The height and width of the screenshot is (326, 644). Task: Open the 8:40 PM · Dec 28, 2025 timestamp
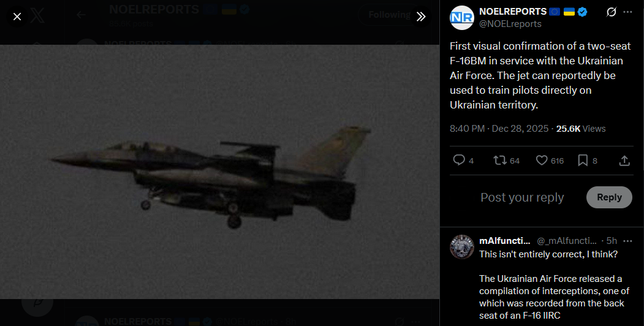point(499,129)
